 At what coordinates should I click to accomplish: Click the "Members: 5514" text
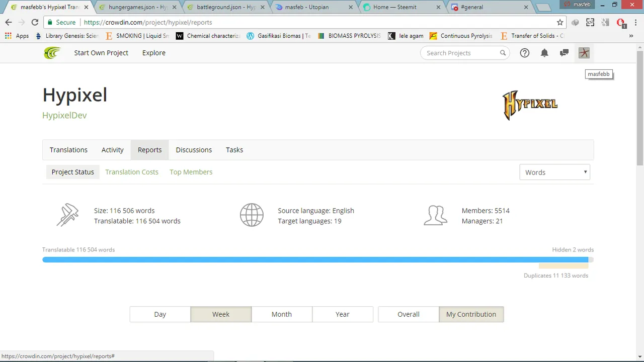coord(486,211)
